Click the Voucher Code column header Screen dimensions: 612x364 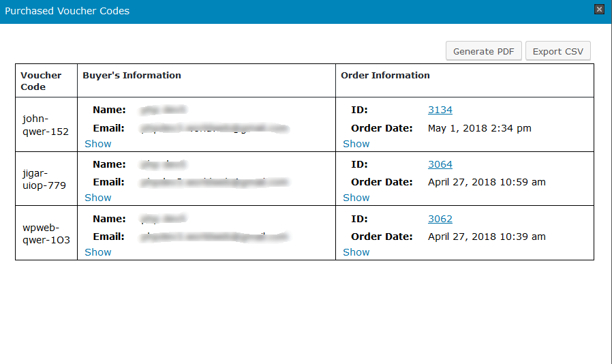41,80
